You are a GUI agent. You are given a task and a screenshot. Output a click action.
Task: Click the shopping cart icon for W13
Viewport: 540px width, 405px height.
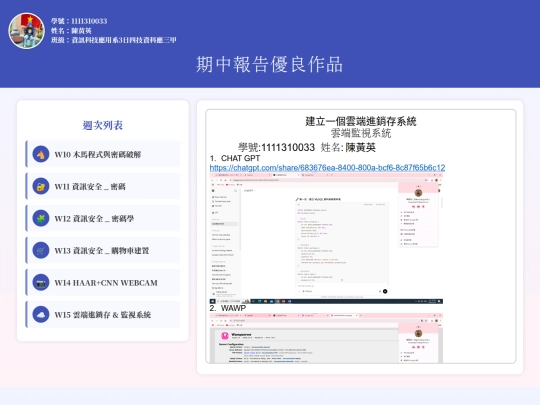[41, 250]
